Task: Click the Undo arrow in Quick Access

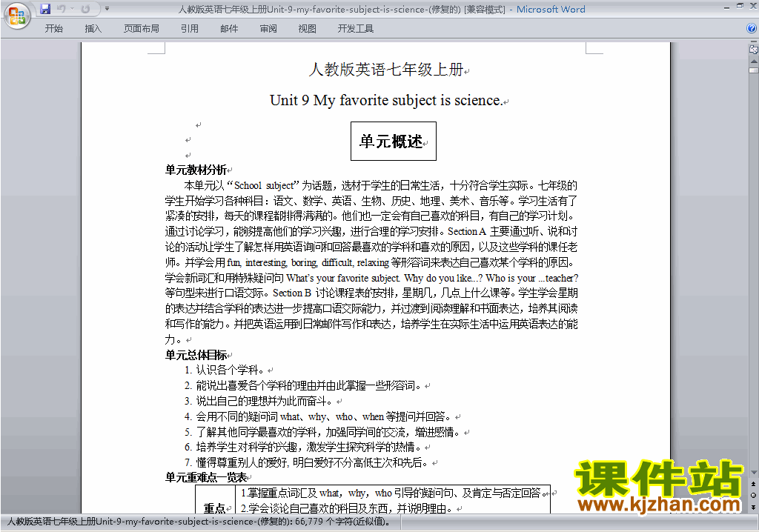Action: click(62, 9)
